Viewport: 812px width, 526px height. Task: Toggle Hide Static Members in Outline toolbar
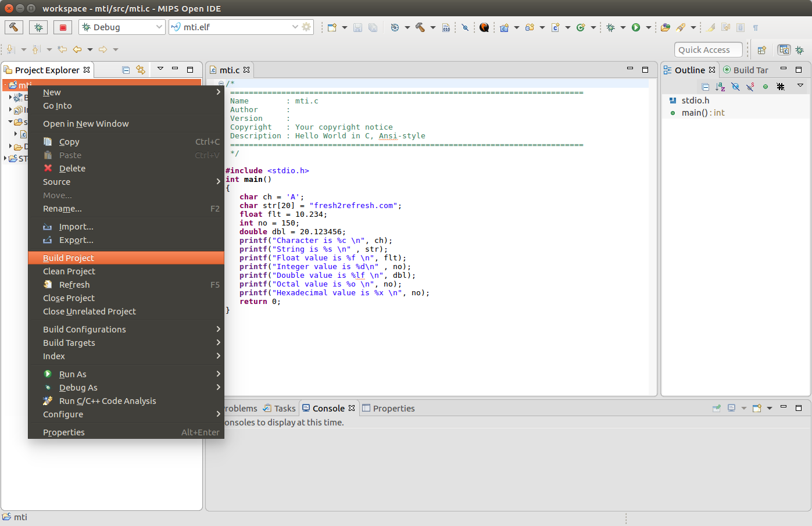[750, 87]
